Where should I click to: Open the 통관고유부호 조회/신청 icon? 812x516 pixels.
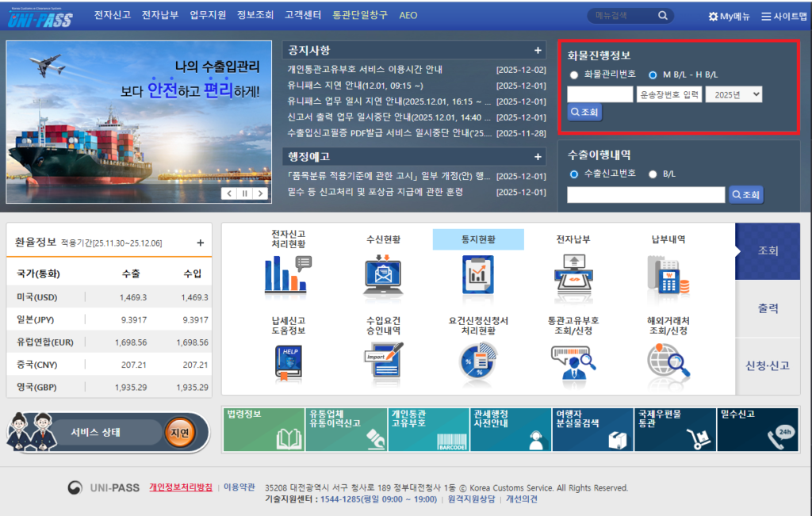click(573, 363)
